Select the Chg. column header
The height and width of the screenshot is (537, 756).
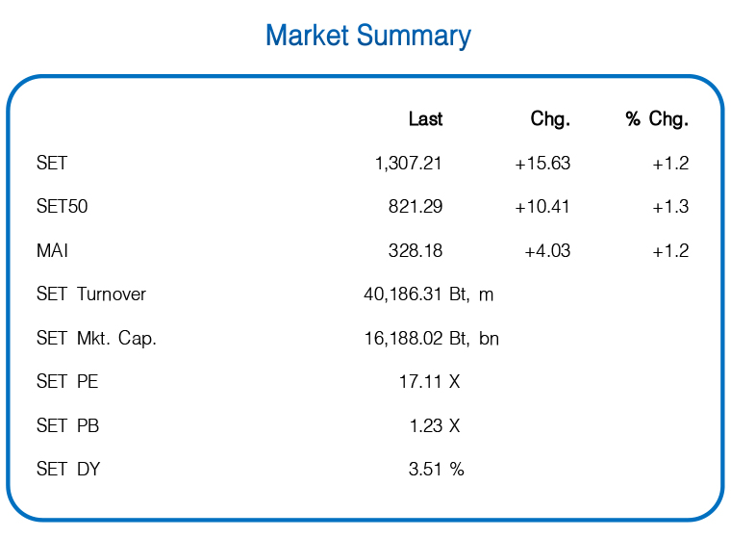click(x=550, y=118)
